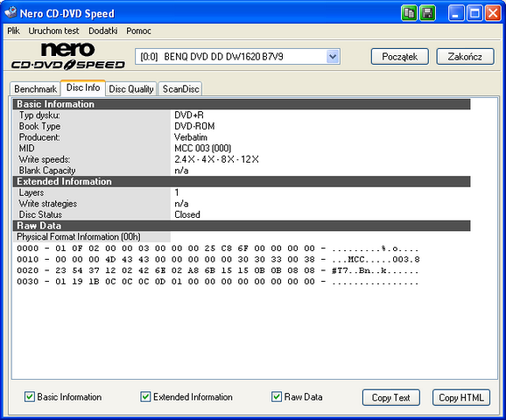Screen dimensions: 506x420
Task: Click the write speeds value 2.4X - 4X - 8X - 12X
Action: (x=216, y=159)
